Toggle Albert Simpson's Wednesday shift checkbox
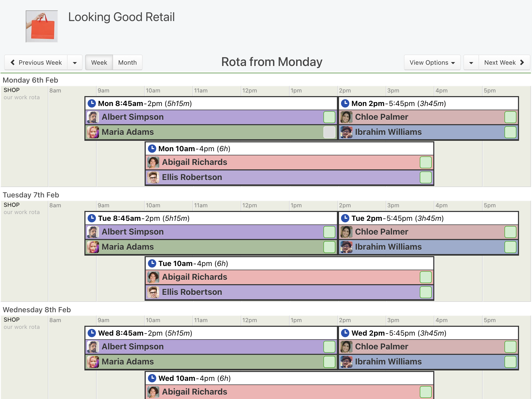 329,347
